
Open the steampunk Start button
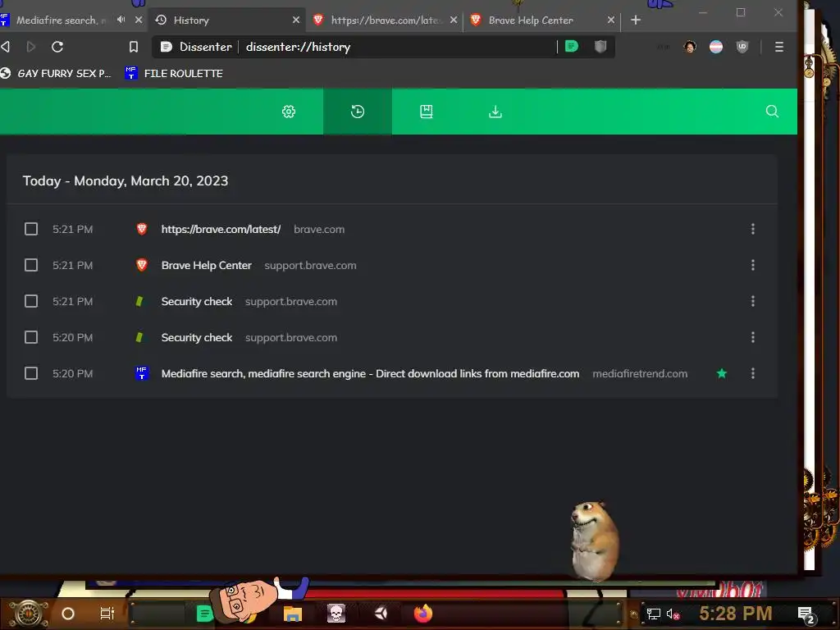pos(28,614)
